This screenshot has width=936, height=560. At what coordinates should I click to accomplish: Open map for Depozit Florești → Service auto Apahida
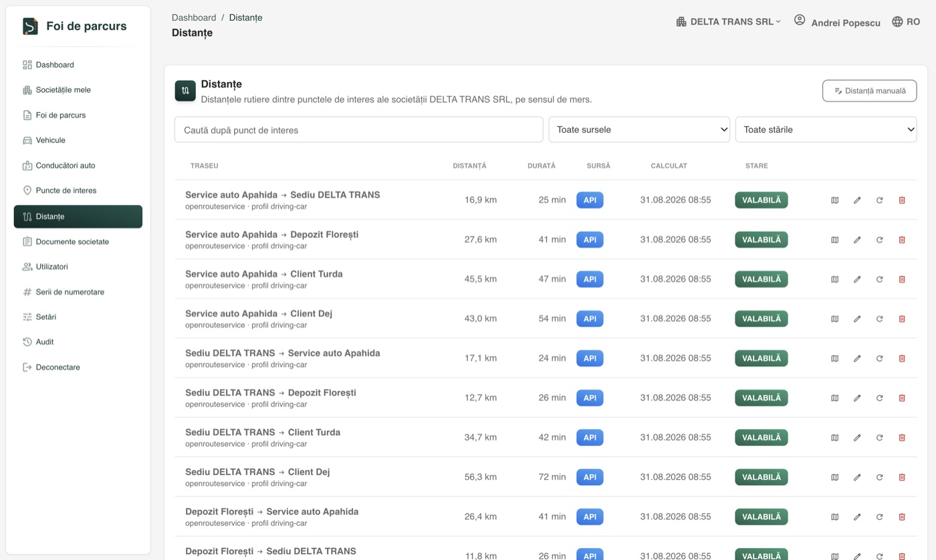(x=834, y=517)
